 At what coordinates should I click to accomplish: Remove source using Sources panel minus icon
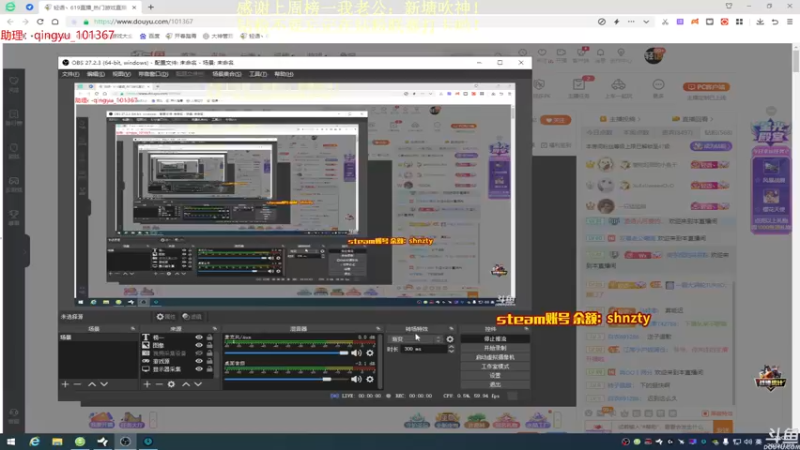[159, 384]
